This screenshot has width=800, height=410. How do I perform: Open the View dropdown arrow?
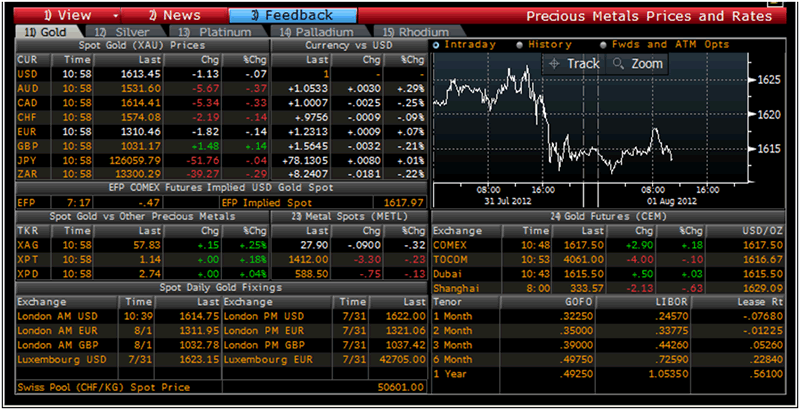[x=118, y=15]
